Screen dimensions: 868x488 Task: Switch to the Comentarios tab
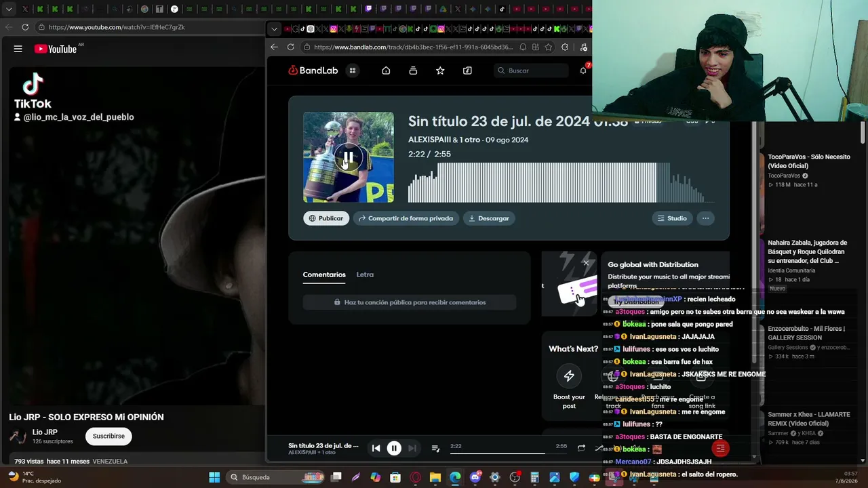(x=324, y=274)
